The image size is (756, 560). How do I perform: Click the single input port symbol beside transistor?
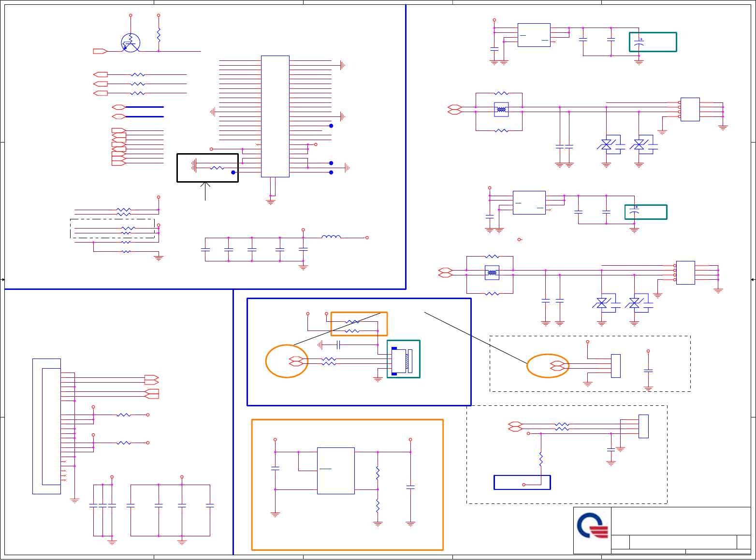pos(100,51)
